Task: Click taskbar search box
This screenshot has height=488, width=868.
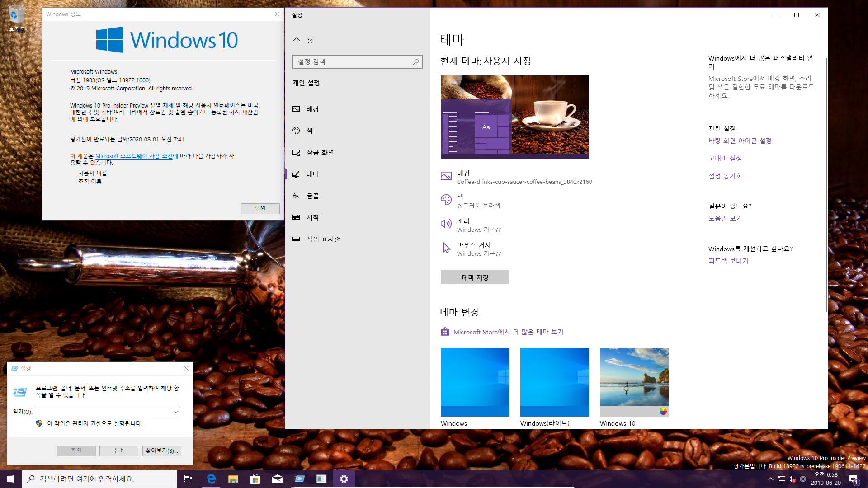Action: pyautogui.click(x=99, y=479)
